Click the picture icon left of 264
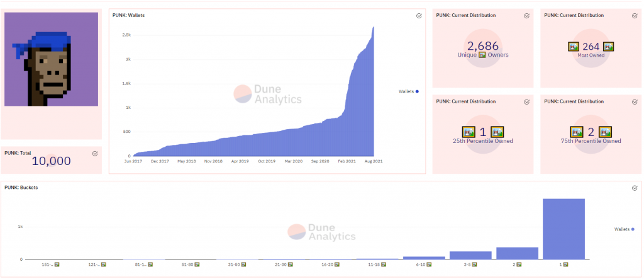Viewport: 644px width, 279px height. pyautogui.click(x=573, y=47)
